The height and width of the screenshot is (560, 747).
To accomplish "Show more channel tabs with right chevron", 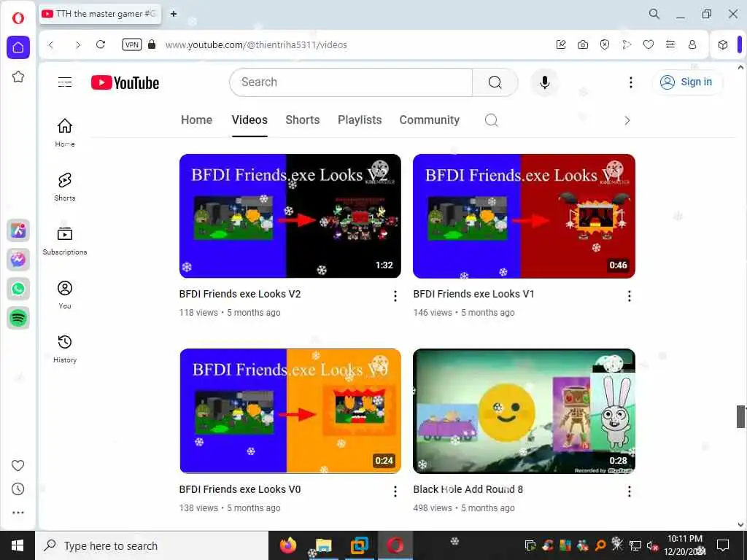I will coord(627,120).
